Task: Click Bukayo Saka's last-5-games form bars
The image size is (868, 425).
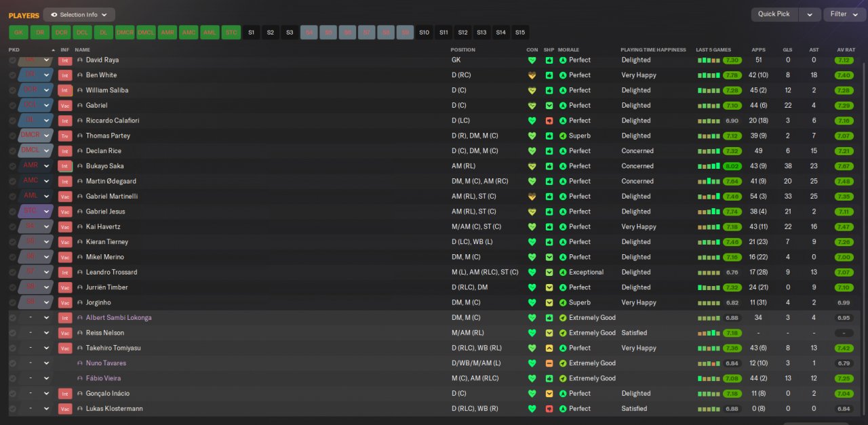Action: click(x=709, y=166)
